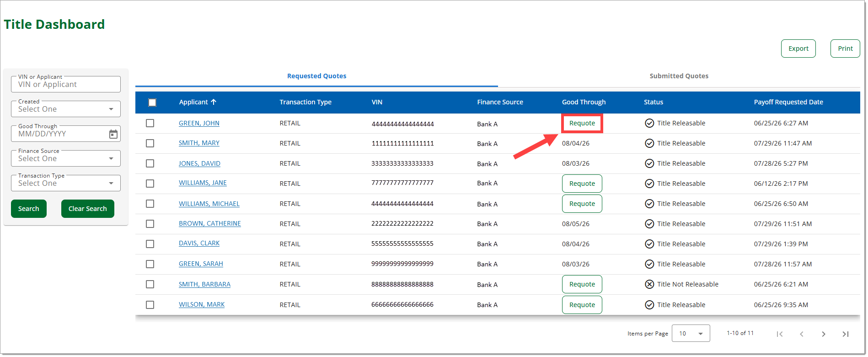Click status check icon for GREEN, JOHN

click(649, 123)
